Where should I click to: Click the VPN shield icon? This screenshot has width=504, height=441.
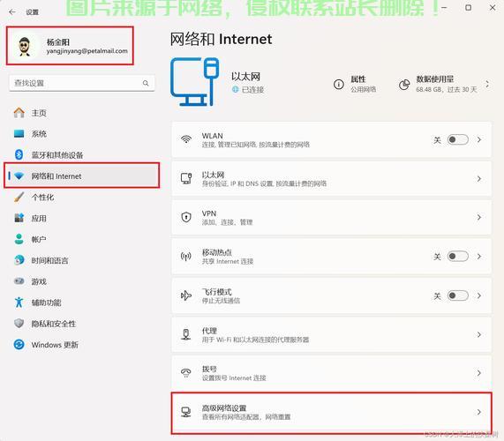pyautogui.click(x=186, y=218)
